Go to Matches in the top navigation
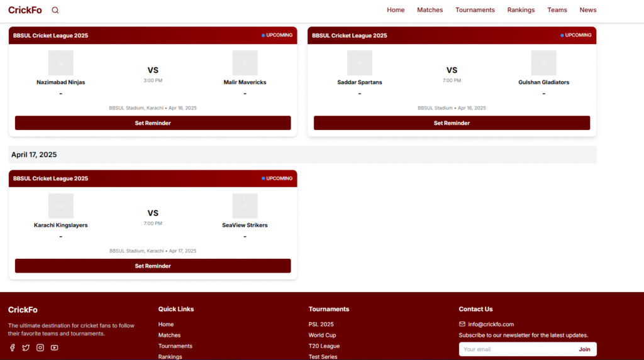Image resolution: width=644 pixels, height=360 pixels. click(x=430, y=10)
